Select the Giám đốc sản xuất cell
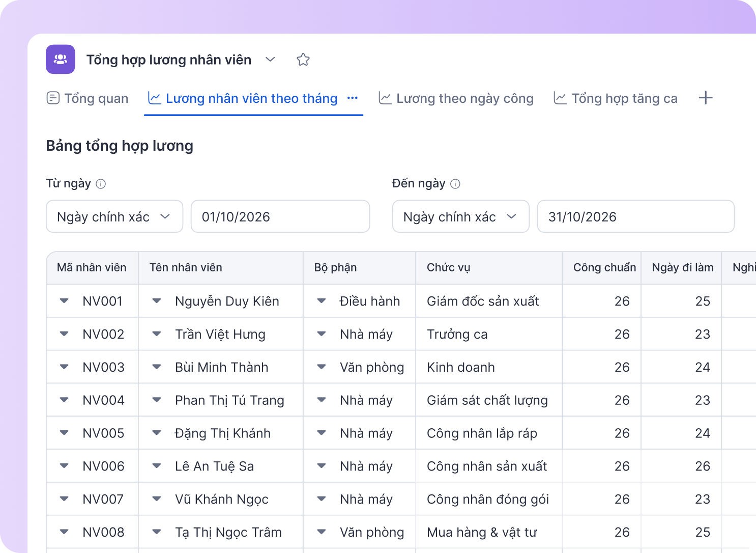The image size is (756, 553). [x=489, y=301]
